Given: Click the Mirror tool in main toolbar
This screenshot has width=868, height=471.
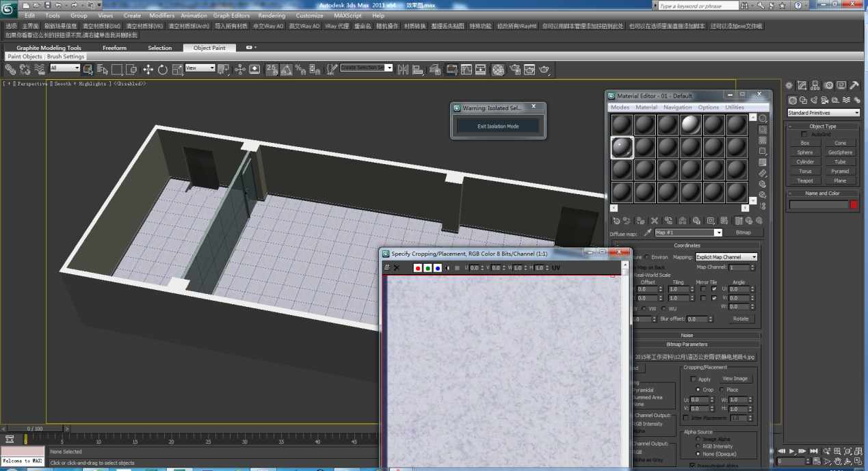Looking at the screenshot, I should coord(402,69).
